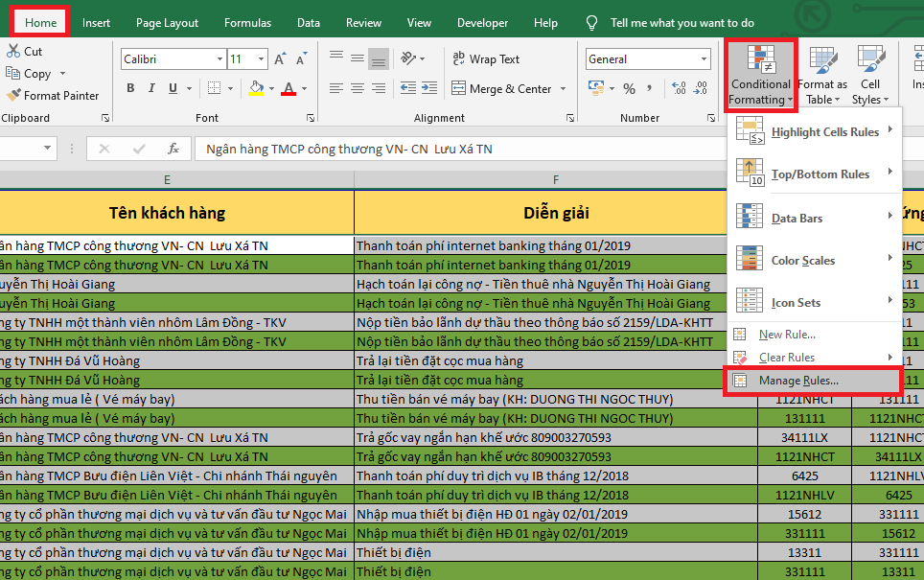Click the Increase Font Size icon

[x=280, y=59]
